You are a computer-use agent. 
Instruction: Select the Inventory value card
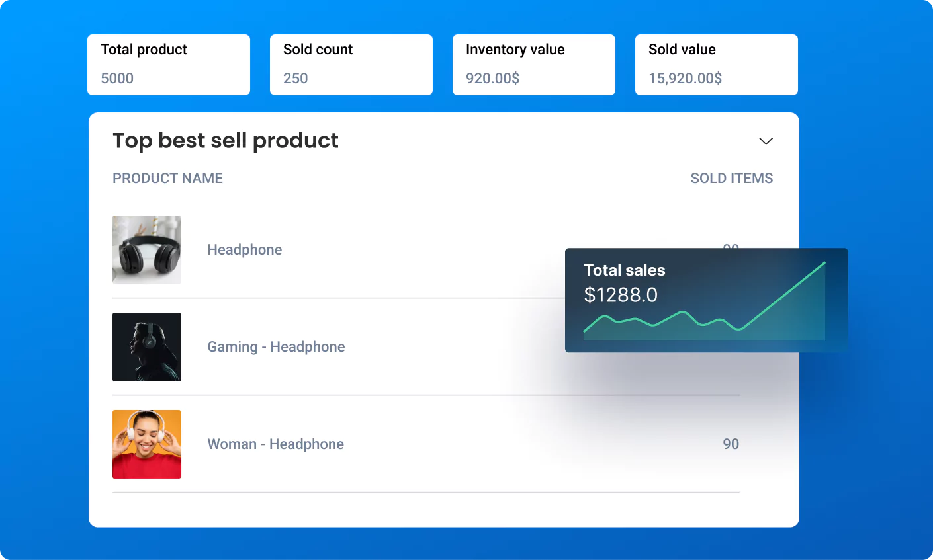(534, 65)
